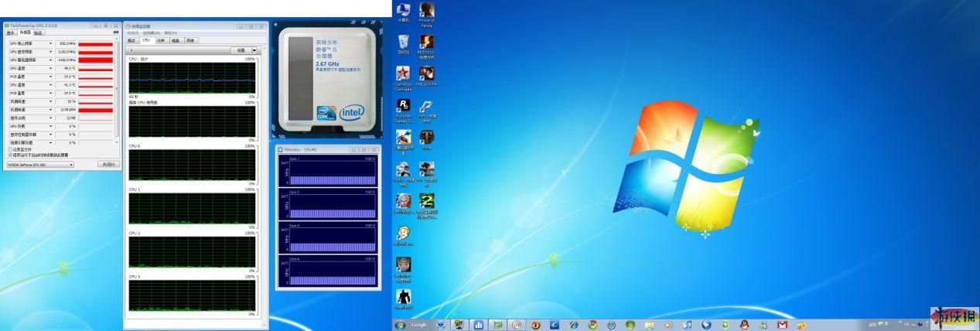Open the Computer desktop icon
The image size is (980, 331).
[x=403, y=11]
